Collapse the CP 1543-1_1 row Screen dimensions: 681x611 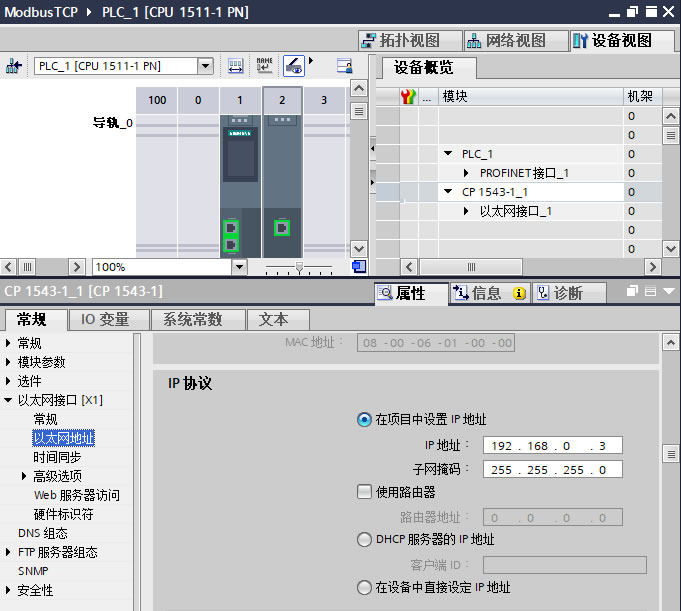pyautogui.click(x=448, y=192)
